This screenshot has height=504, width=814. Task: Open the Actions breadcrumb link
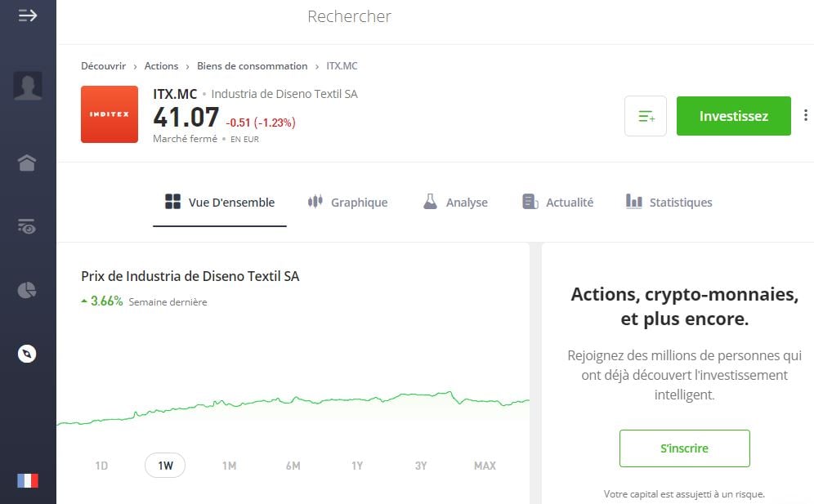[161, 66]
